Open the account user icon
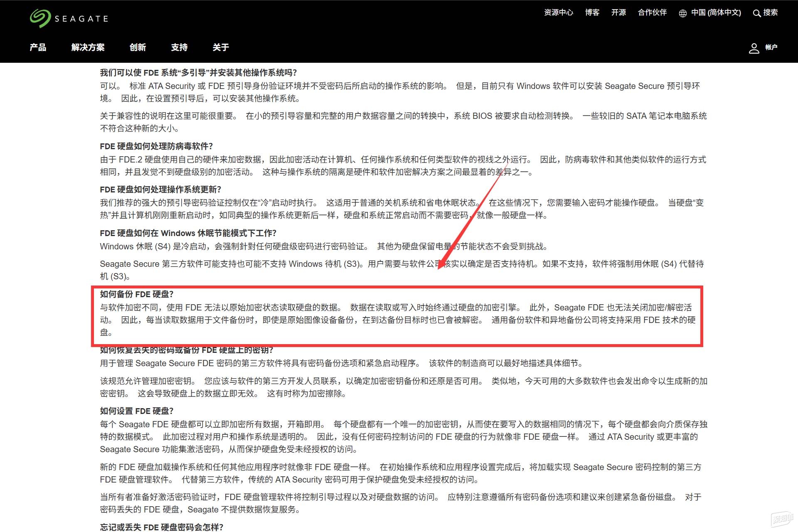This screenshot has height=532, width=798. [x=754, y=48]
